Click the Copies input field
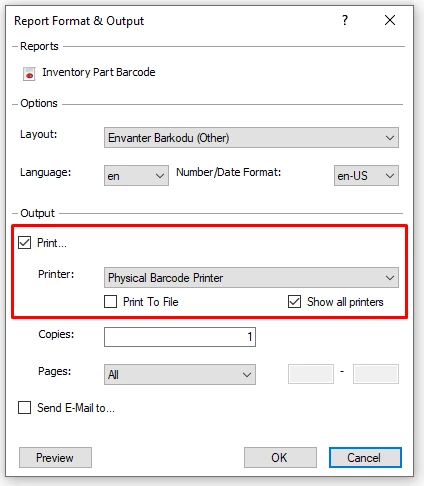 coord(180,337)
